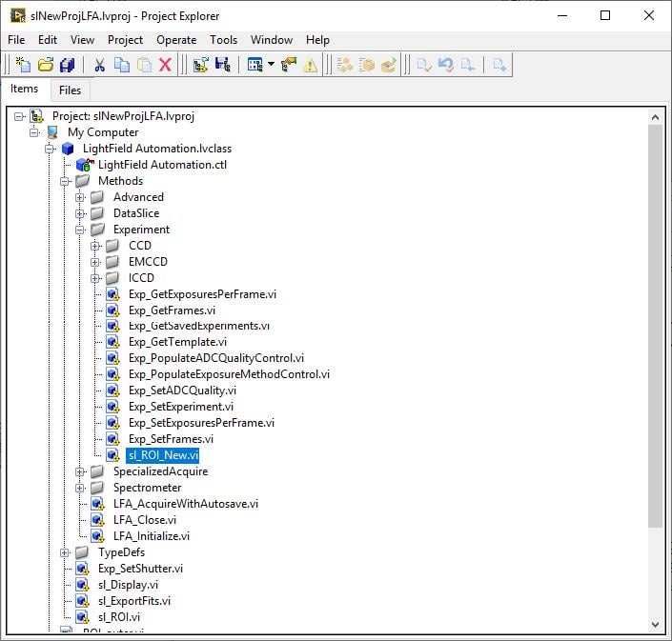672x641 pixels.
Task: Click the Add new project item icon
Action: pyautogui.click(x=200, y=65)
